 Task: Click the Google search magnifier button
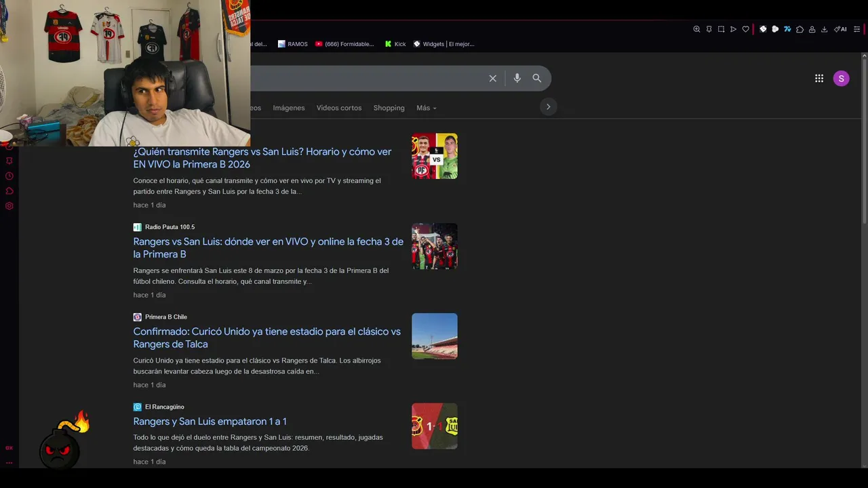536,79
